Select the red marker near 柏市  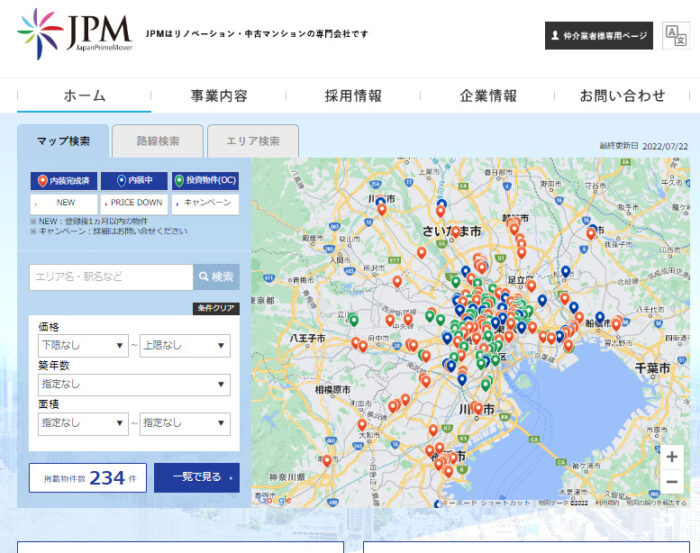tap(591, 233)
